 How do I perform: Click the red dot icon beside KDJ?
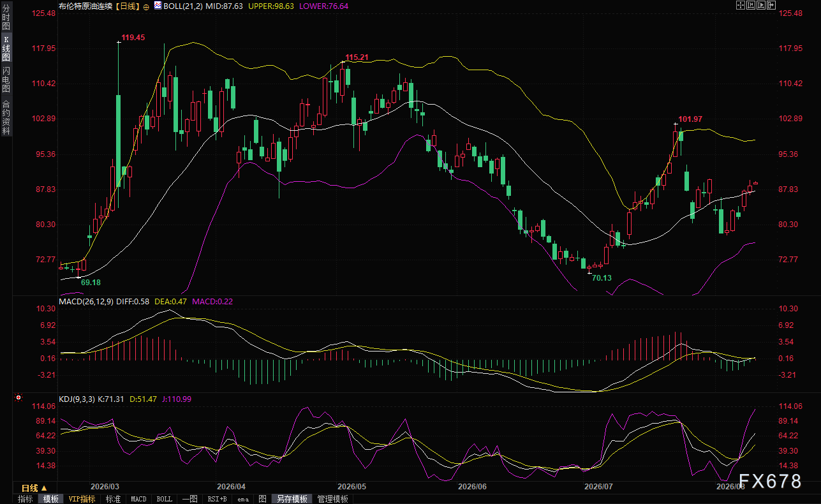[18, 398]
